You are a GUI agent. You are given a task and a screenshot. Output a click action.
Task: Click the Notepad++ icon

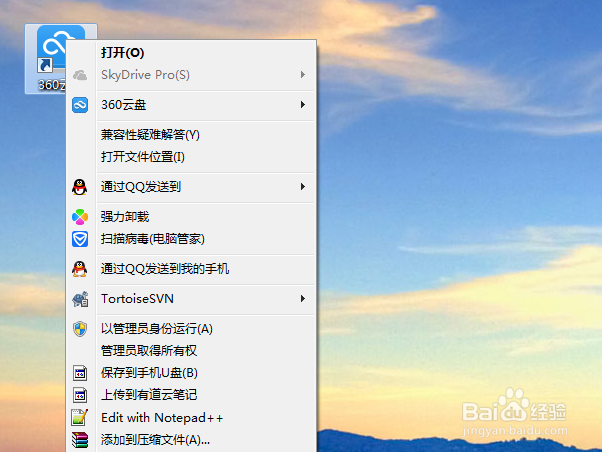(80, 417)
